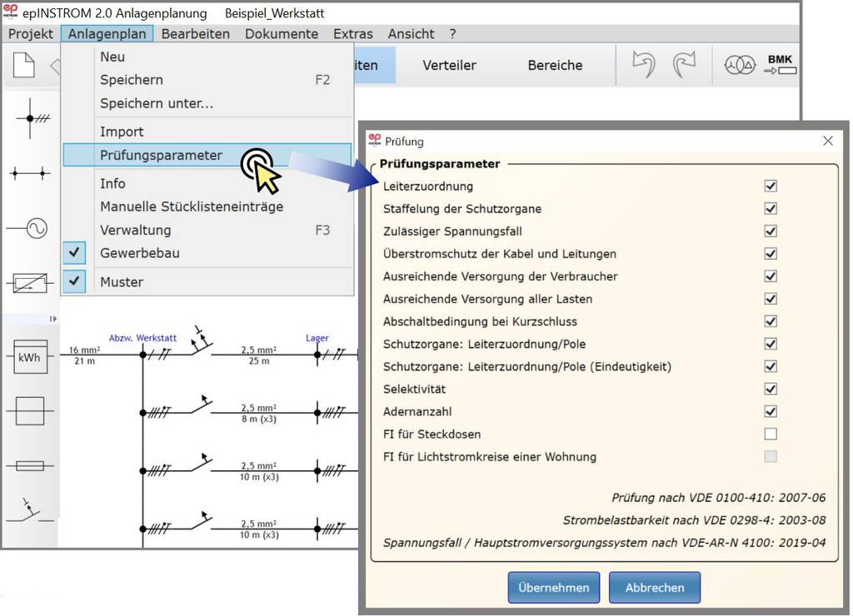The image size is (853, 616).
Task: Choose Neu from the Anlagenplan menu
Action: pos(207,57)
